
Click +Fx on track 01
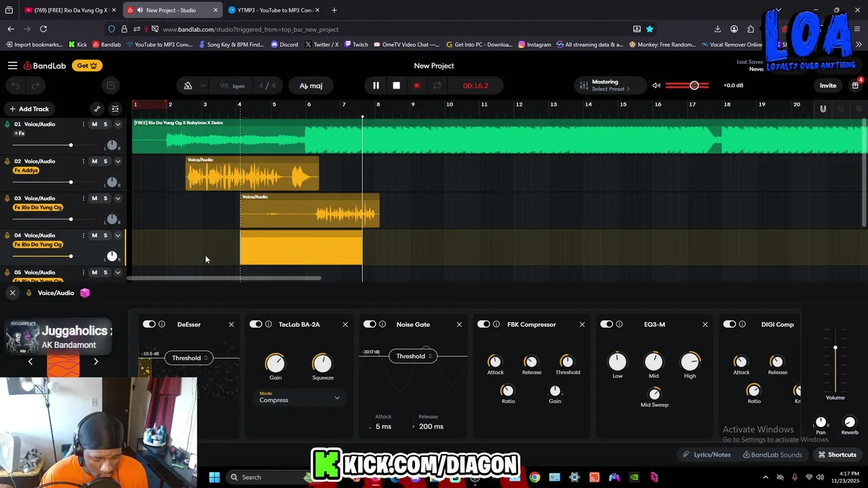point(19,134)
